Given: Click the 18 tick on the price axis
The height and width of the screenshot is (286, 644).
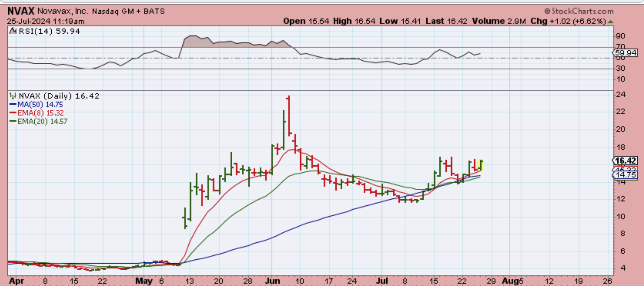Looking at the screenshot, I should (x=621, y=147).
